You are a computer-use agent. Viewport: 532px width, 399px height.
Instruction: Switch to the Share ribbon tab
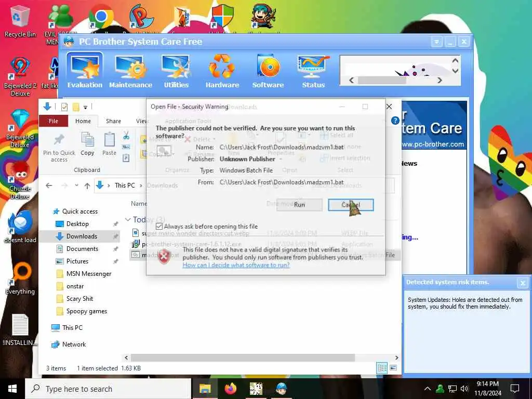[x=113, y=121]
